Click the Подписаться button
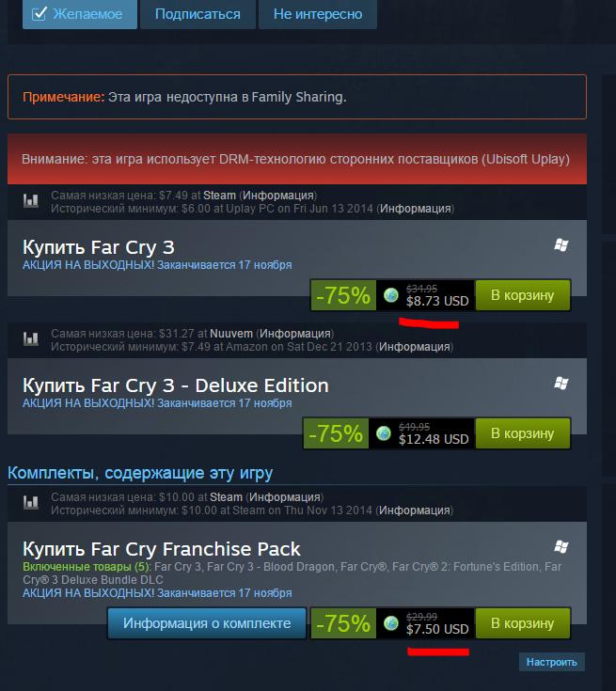 point(197,14)
